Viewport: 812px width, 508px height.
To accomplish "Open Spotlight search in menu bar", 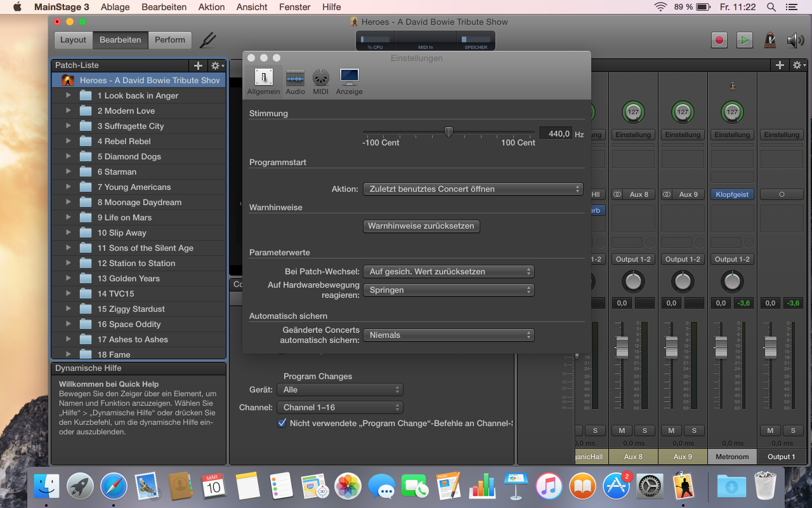I will 771,7.
